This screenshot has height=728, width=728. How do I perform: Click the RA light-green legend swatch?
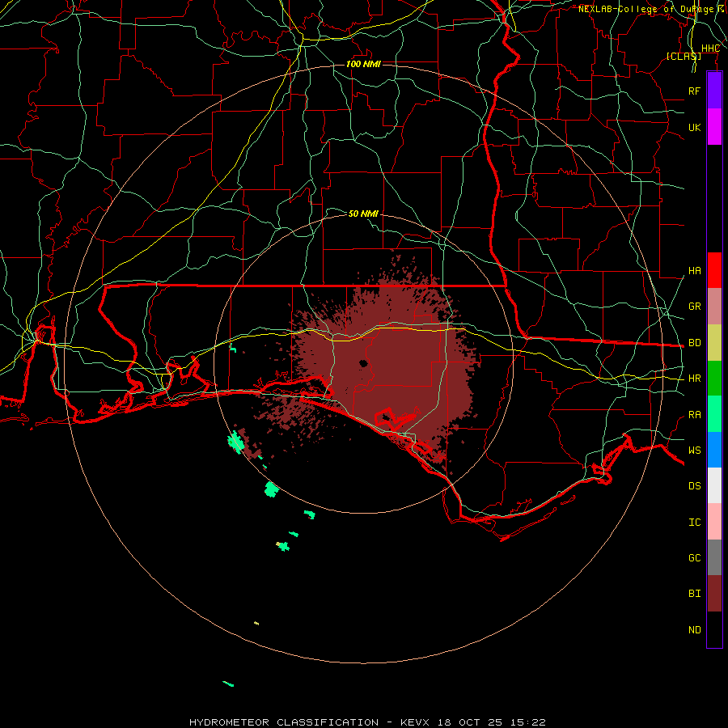[714, 414]
